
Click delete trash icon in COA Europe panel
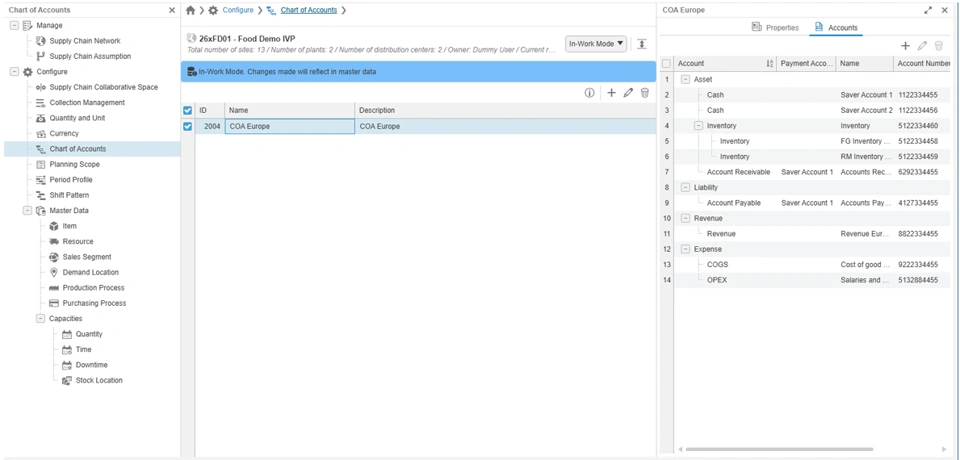pyautogui.click(x=939, y=46)
